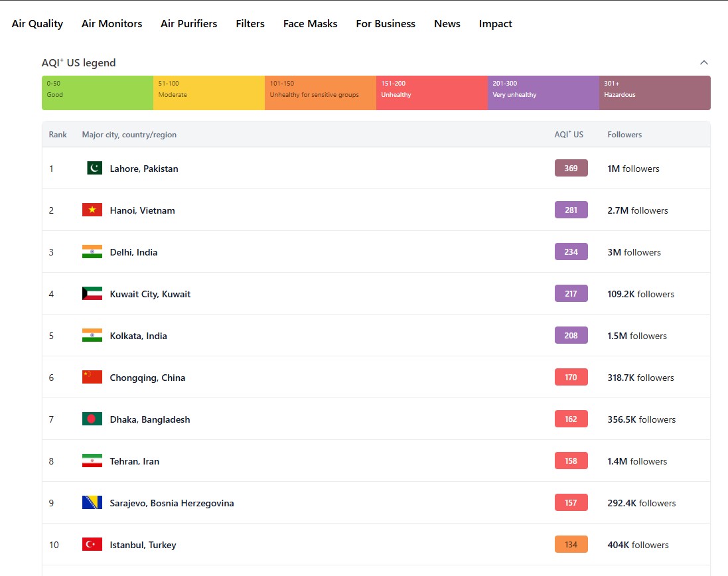Click the Bangladesh flag icon beside Dhaka
This screenshot has width=728, height=576.
tap(92, 419)
